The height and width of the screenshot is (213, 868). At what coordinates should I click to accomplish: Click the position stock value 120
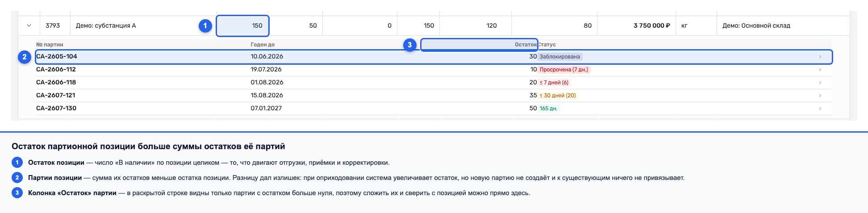pyautogui.click(x=492, y=25)
